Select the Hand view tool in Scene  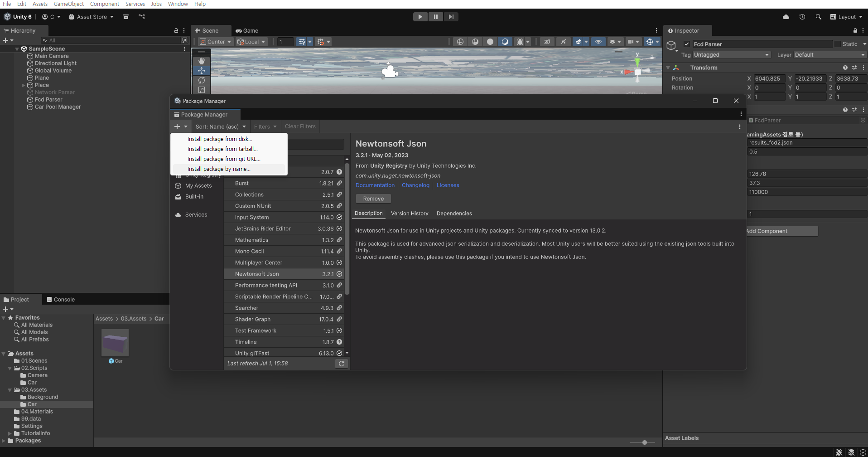pyautogui.click(x=202, y=61)
